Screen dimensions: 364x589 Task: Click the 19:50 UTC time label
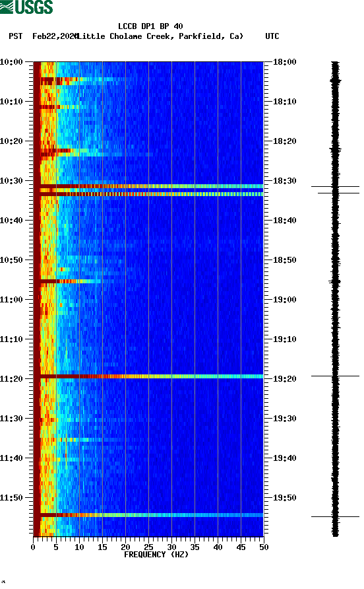pos(285,498)
